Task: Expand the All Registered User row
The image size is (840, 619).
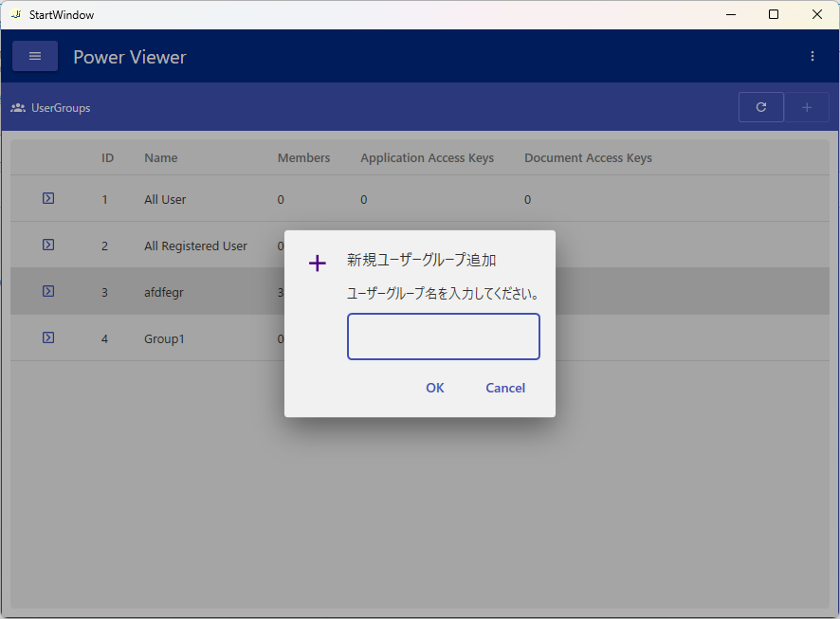Action: [x=48, y=245]
